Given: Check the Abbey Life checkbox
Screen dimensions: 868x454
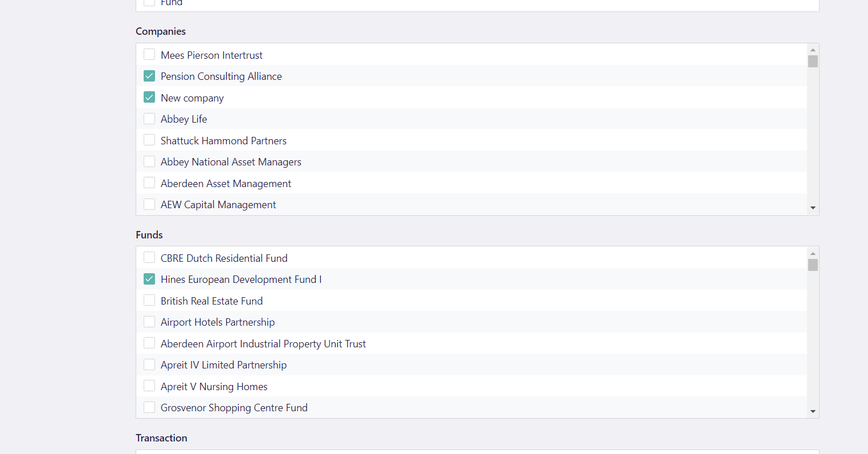Looking at the screenshot, I should tap(149, 118).
